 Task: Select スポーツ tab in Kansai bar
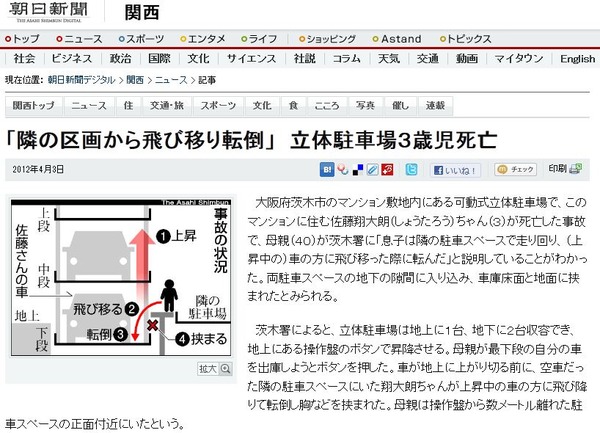click(218, 106)
